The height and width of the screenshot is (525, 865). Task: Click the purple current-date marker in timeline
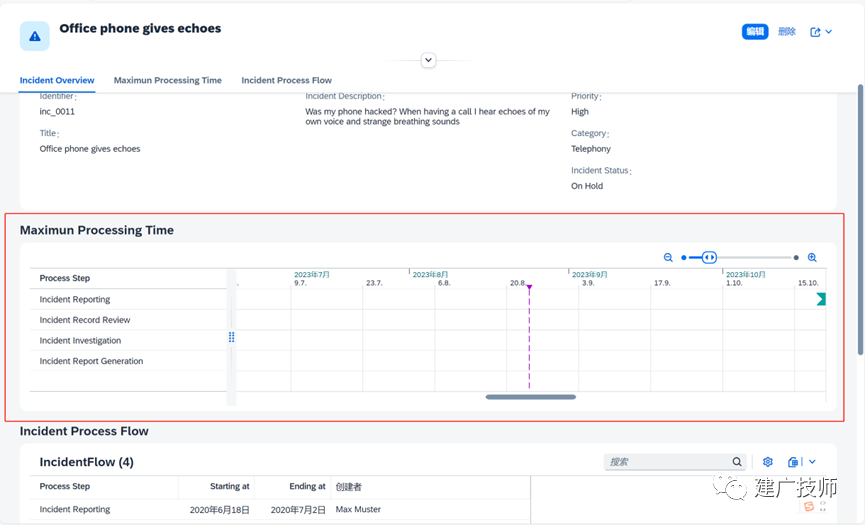(x=529, y=287)
